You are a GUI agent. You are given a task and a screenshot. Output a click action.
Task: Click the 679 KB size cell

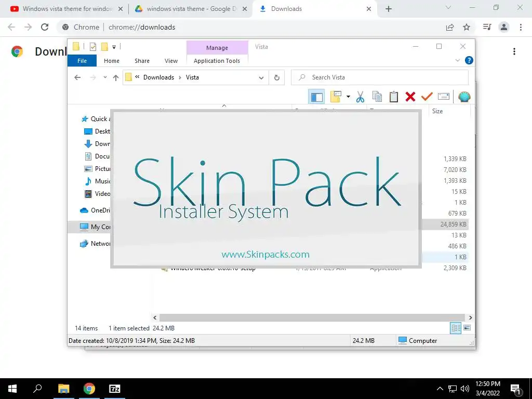[x=457, y=214]
